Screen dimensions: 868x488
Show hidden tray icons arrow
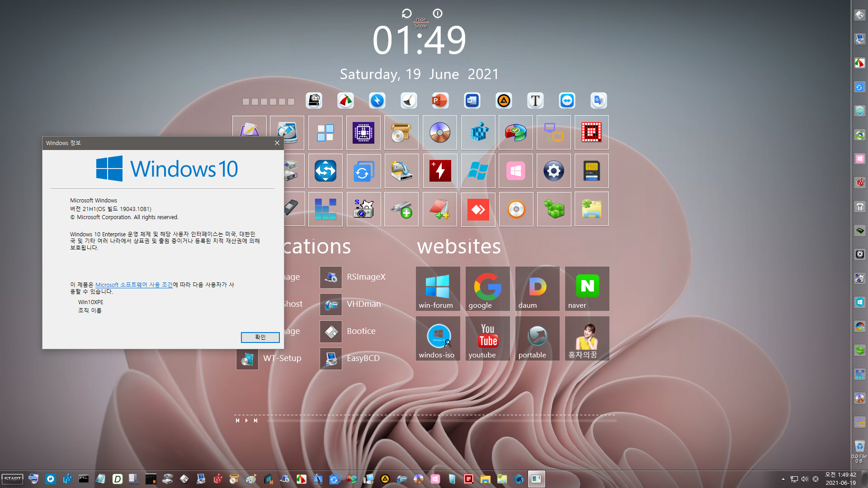[783, 479]
